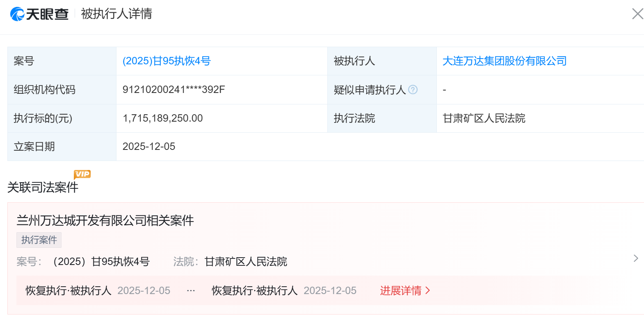Image resolution: width=644 pixels, height=317 pixels.
Task: Click the 被执行人详情 dialog title
Action: [x=116, y=14]
